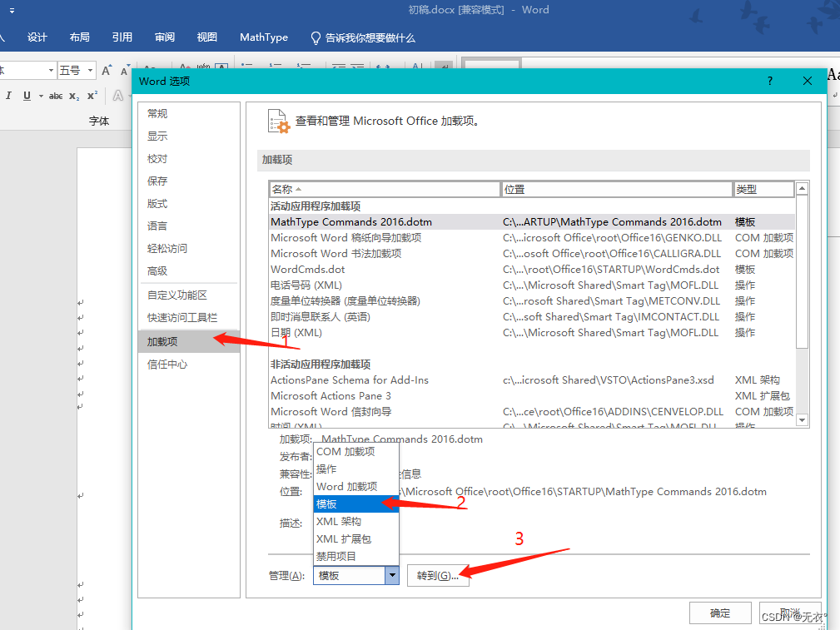Choose 模板 in manage dropdown list
840x630 pixels.
(356, 504)
